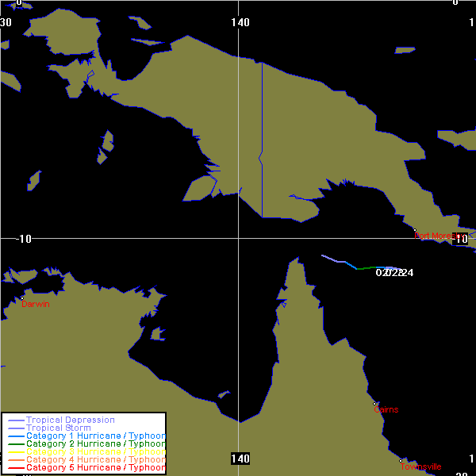Select the Tropical Storm legend entry

57,428
